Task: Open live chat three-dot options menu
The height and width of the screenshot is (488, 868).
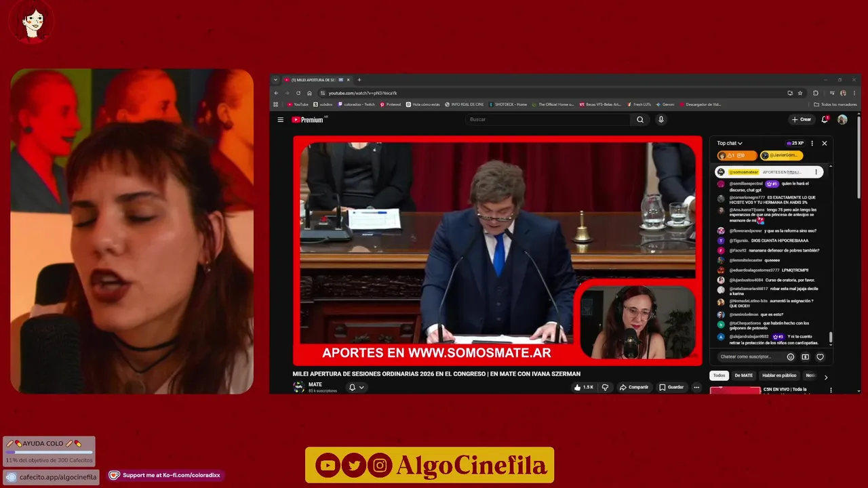Action: click(812, 143)
